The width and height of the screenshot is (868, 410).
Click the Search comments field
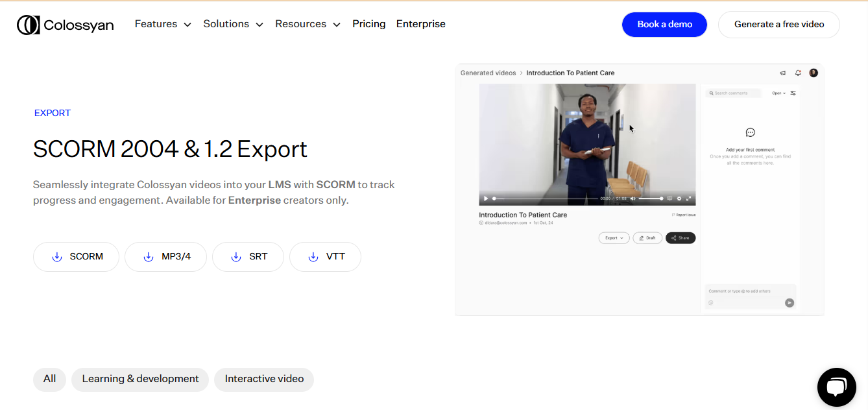[733, 93]
